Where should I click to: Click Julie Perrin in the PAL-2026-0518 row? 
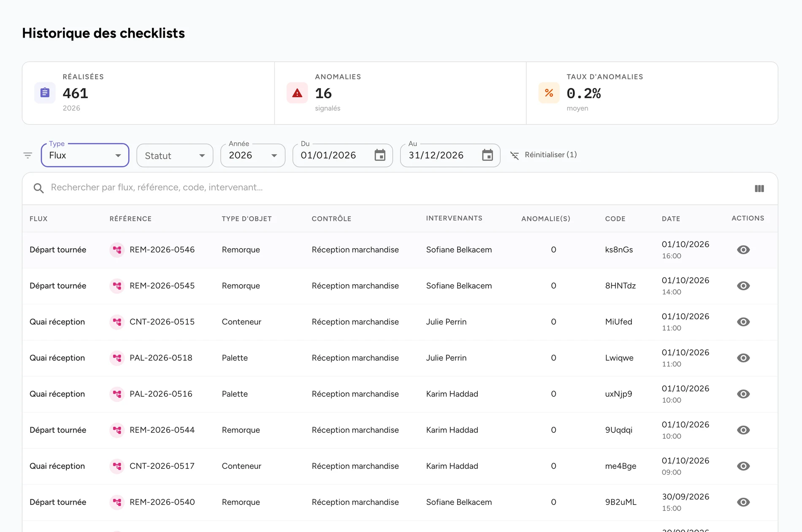[446, 358]
